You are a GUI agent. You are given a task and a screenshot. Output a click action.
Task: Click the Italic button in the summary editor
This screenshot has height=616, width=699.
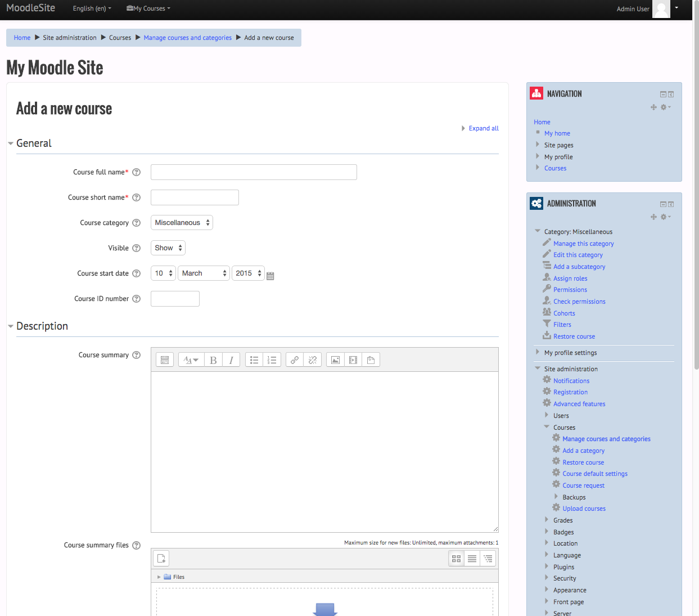[x=231, y=360]
